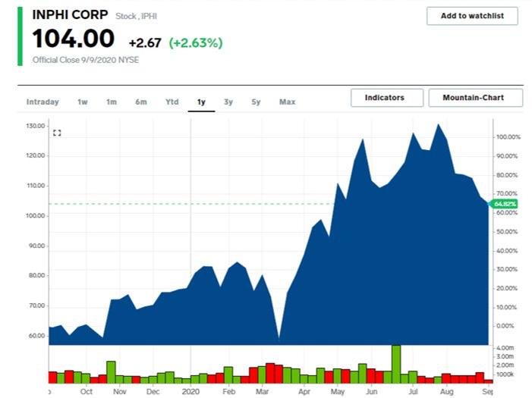Show the Max range tab
This screenshot has width=532, height=398.
[288, 102]
